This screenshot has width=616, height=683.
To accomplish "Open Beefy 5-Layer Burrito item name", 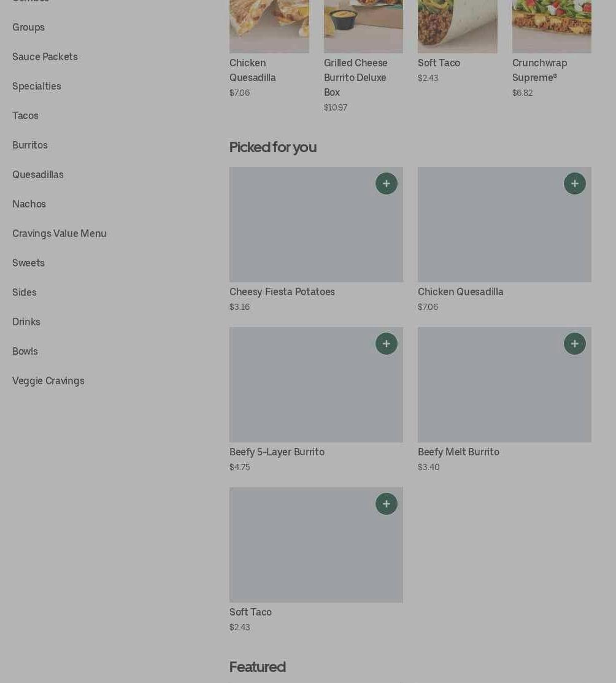I will click(277, 452).
